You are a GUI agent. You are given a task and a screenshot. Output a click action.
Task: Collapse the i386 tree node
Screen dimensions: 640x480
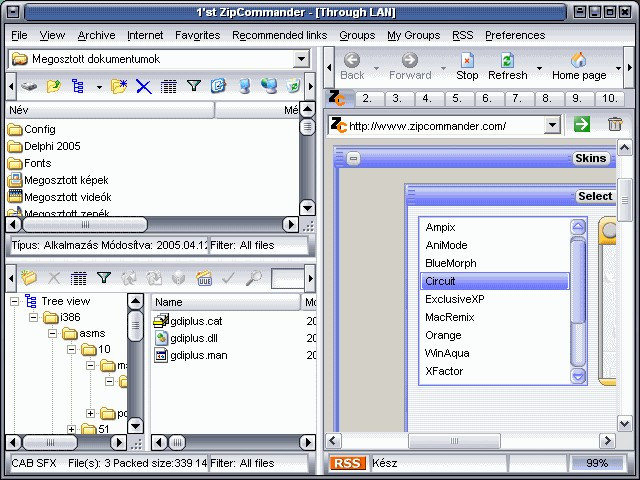[33, 317]
